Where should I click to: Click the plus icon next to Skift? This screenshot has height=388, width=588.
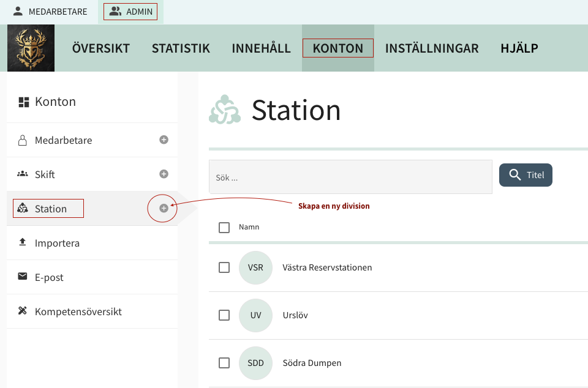point(164,174)
